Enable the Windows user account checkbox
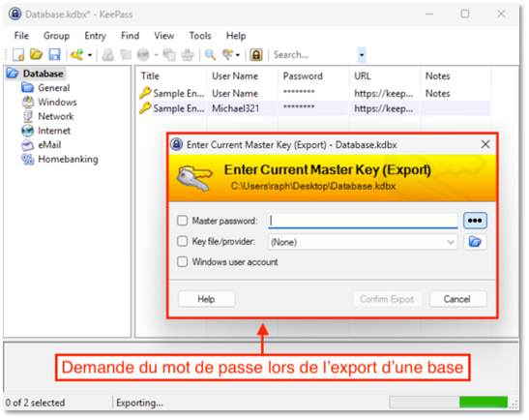The height and width of the screenshot is (420, 529). click(183, 262)
